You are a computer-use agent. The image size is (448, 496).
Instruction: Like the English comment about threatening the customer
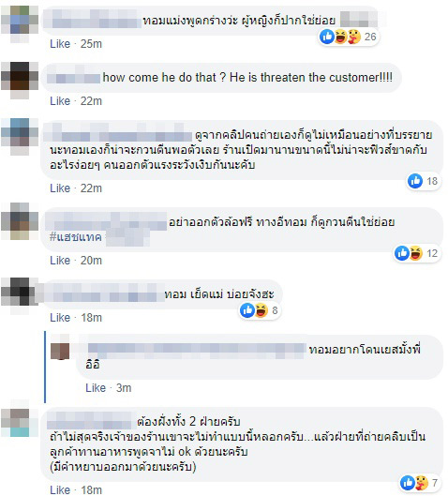(x=60, y=101)
